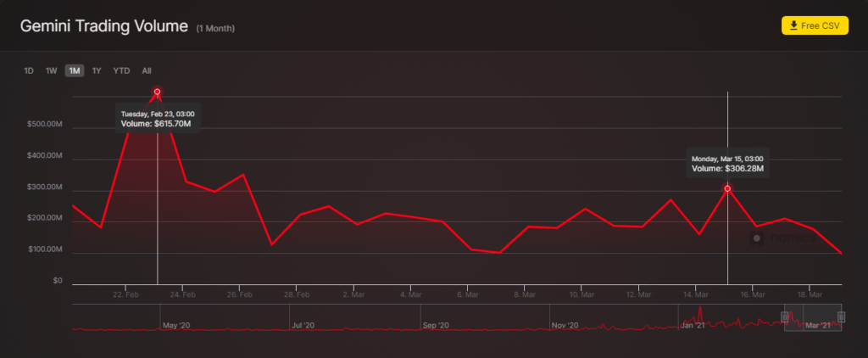Viewport: 868px width, 358px height.
Task: Click "Mar '21" label in the navigator
Action: [x=818, y=325]
